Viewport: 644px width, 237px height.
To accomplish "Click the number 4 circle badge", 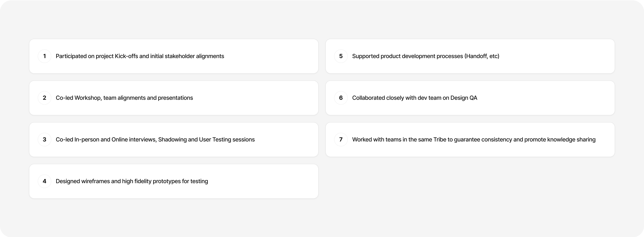I will point(44,181).
